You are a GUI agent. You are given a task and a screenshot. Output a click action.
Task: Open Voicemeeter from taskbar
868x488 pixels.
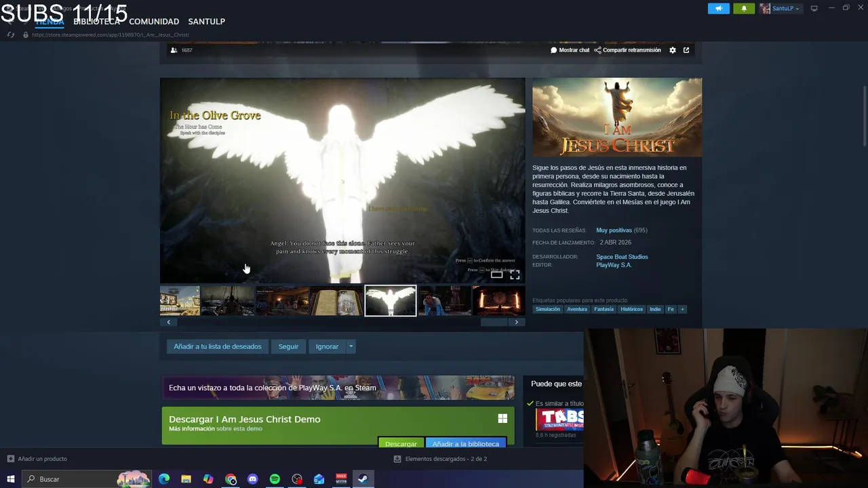coord(341,479)
